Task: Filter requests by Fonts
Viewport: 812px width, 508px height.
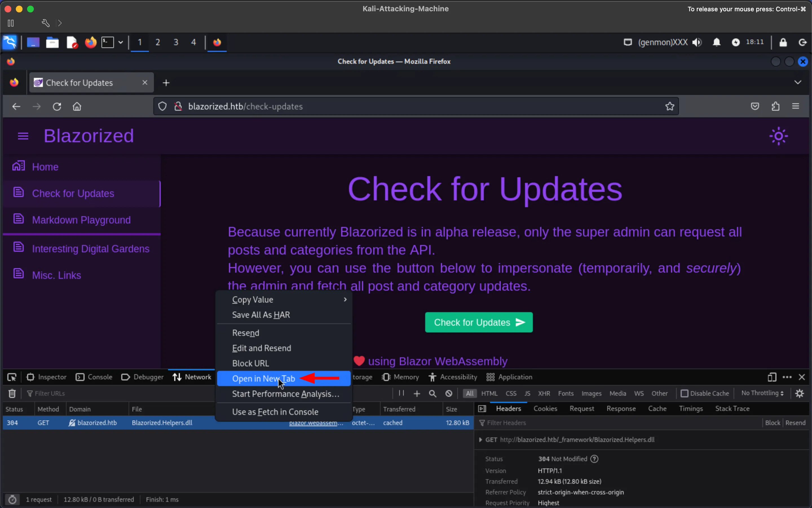Action: click(x=566, y=393)
